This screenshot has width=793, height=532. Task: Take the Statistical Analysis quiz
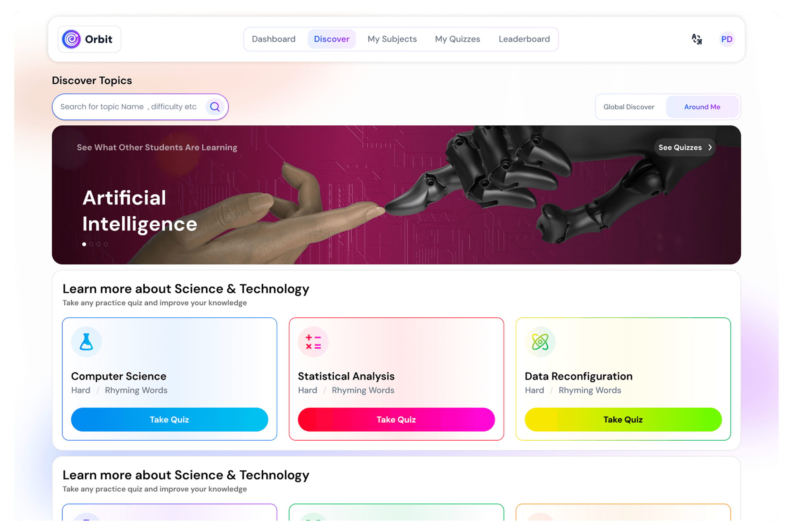pos(396,419)
